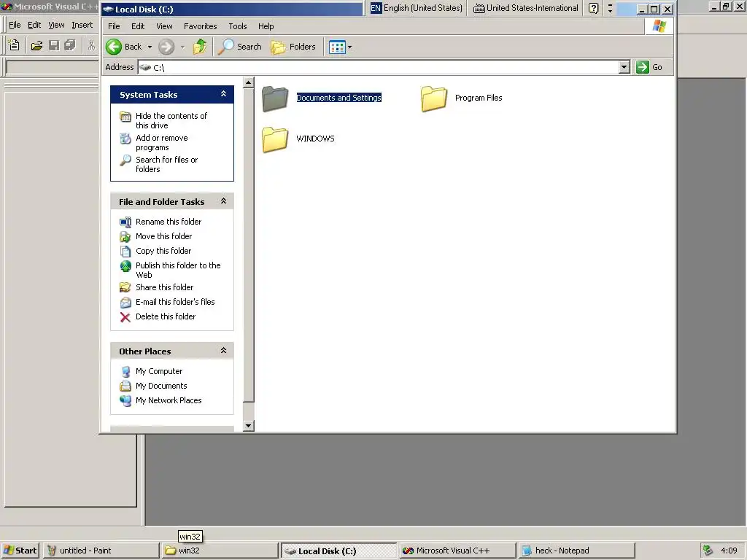The height and width of the screenshot is (560, 747).
Task: Click Save icon in Visual C++ toolbar
Action: tap(54, 45)
